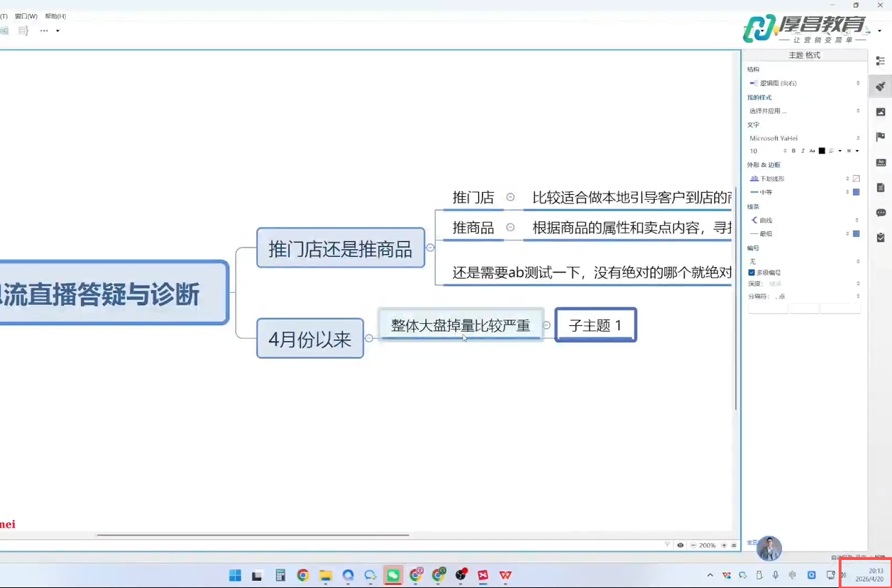Open the Notes document icon in sidebar

(x=880, y=188)
